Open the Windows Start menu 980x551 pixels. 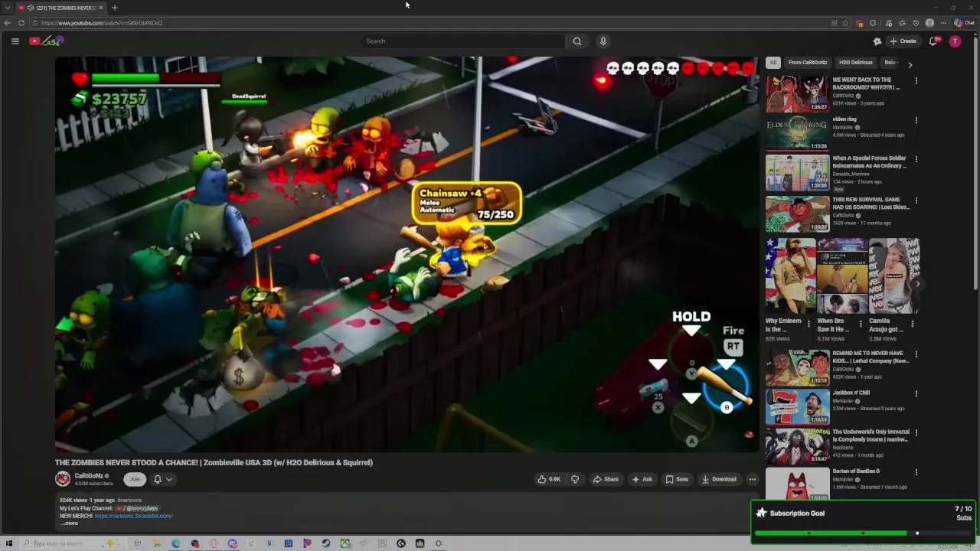point(9,543)
